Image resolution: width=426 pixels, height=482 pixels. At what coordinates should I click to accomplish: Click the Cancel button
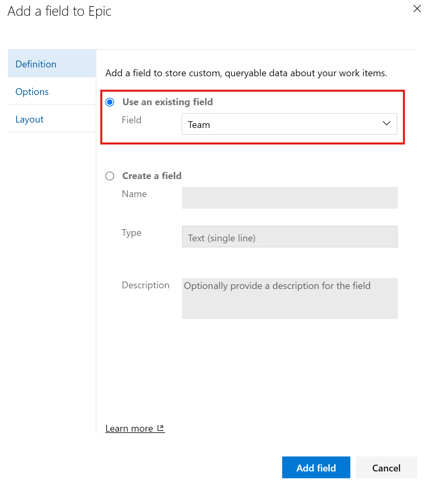386,468
